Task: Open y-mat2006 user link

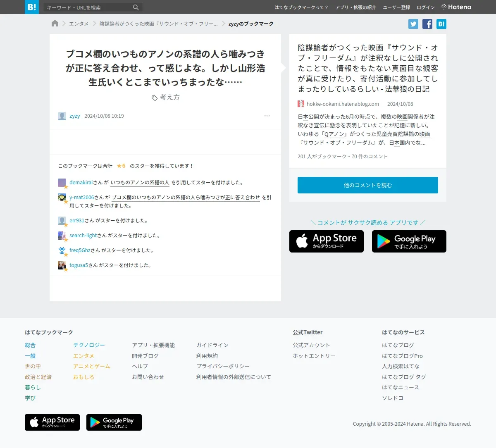Action: tap(82, 197)
